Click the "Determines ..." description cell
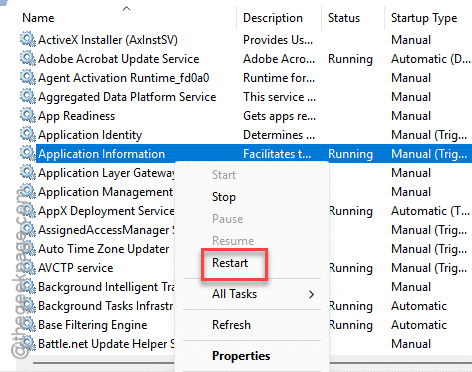Image resolution: width=472 pixels, height=372 pixels. pos(279,135)
